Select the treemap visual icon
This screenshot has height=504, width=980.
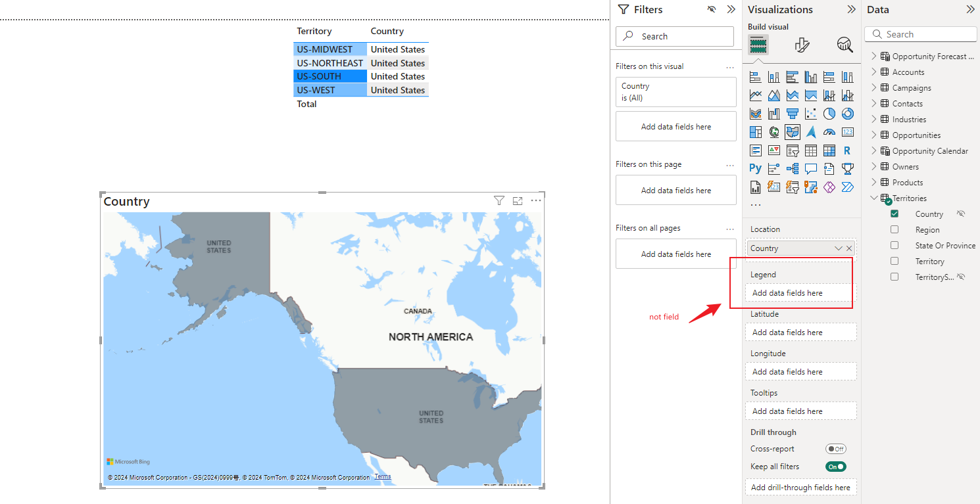(x=755, y=132)
